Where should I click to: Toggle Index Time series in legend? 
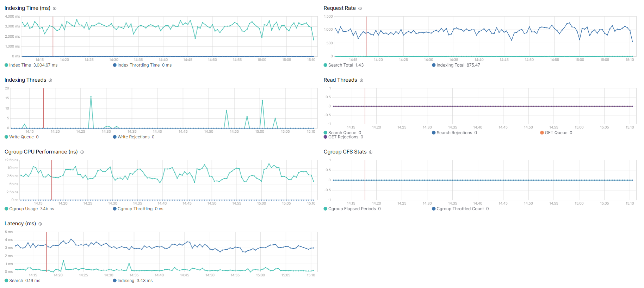pos(31,65)
